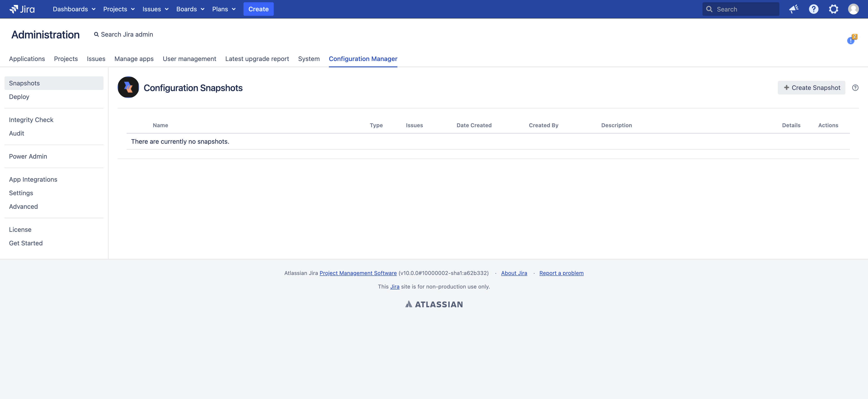Viewport: 868px width, 399px height.
Task: Click the Issues column header in table
Action: [414, 125]
